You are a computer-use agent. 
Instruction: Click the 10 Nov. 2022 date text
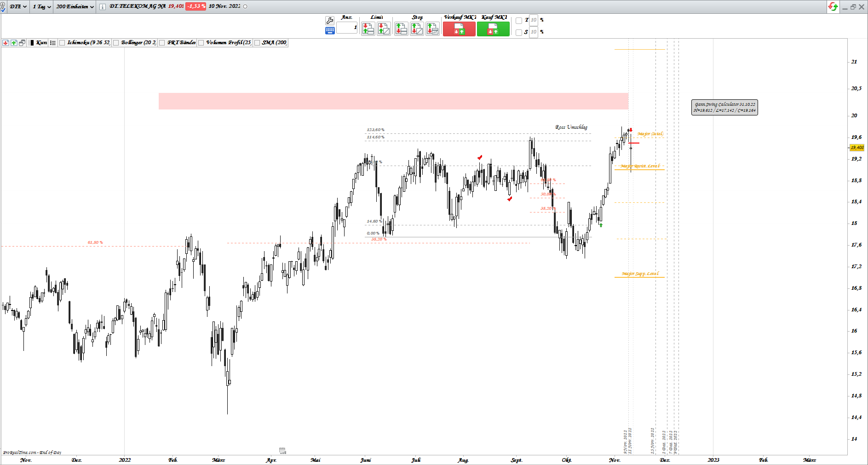tap(224, 6)
